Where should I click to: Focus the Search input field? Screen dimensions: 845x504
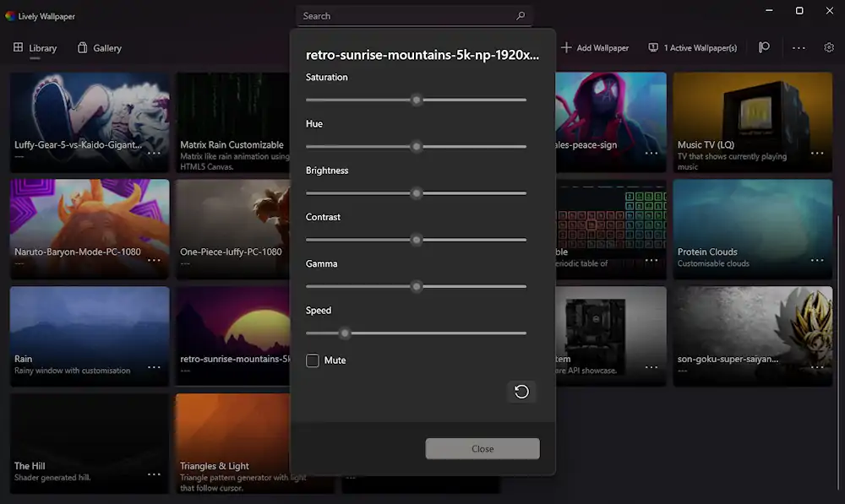(x=414, y=16)
